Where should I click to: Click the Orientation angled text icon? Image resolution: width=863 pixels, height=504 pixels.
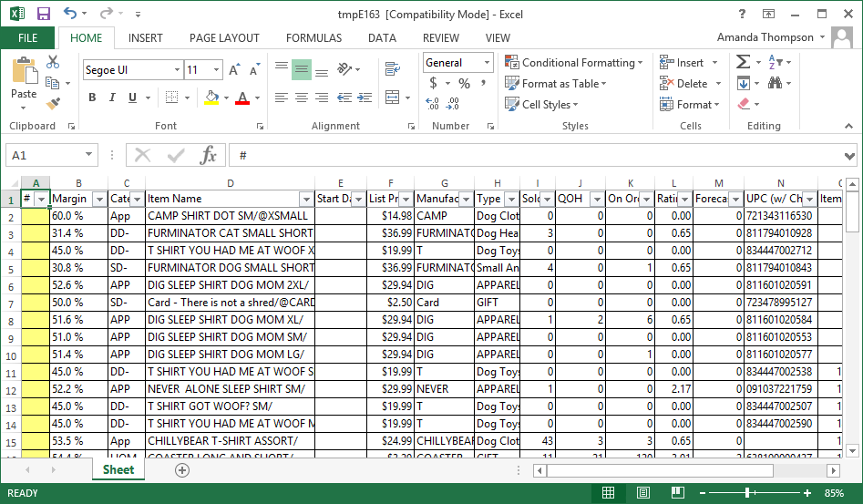click(344, 68)
